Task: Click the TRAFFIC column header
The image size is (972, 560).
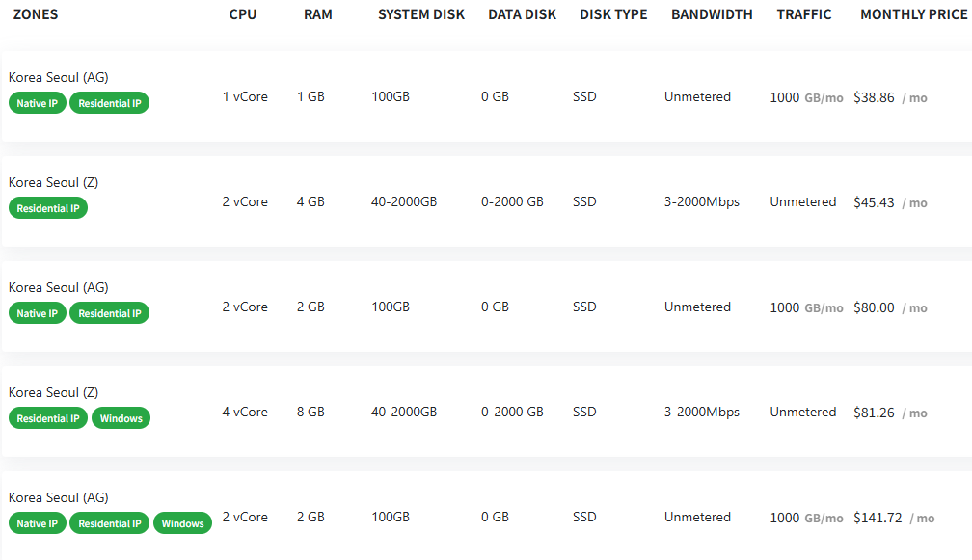Action: tap(803, 14)
